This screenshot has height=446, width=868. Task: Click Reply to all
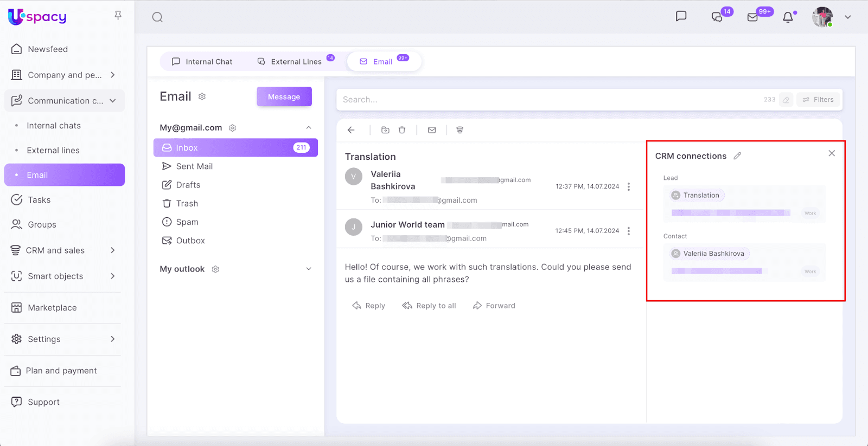coord(429,306)
